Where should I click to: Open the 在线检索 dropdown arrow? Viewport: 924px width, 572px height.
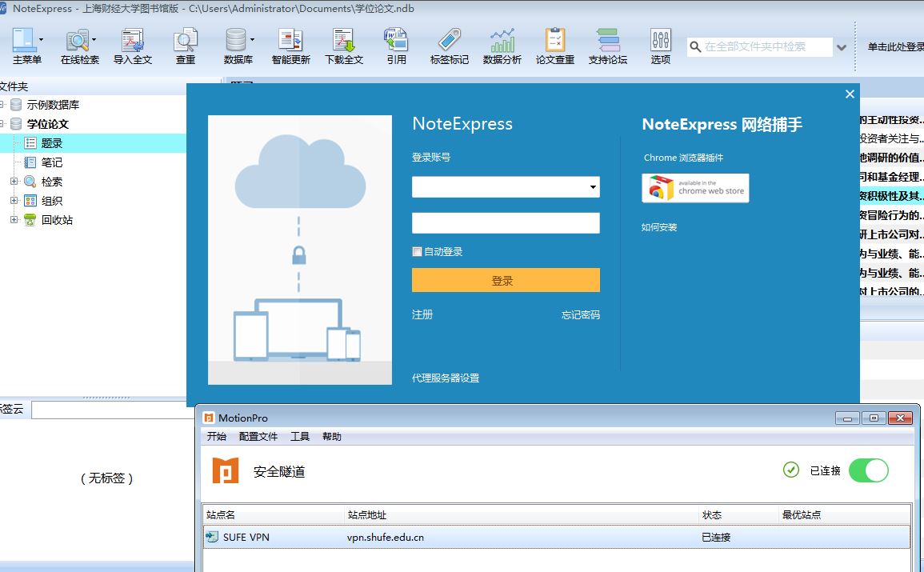94,39
